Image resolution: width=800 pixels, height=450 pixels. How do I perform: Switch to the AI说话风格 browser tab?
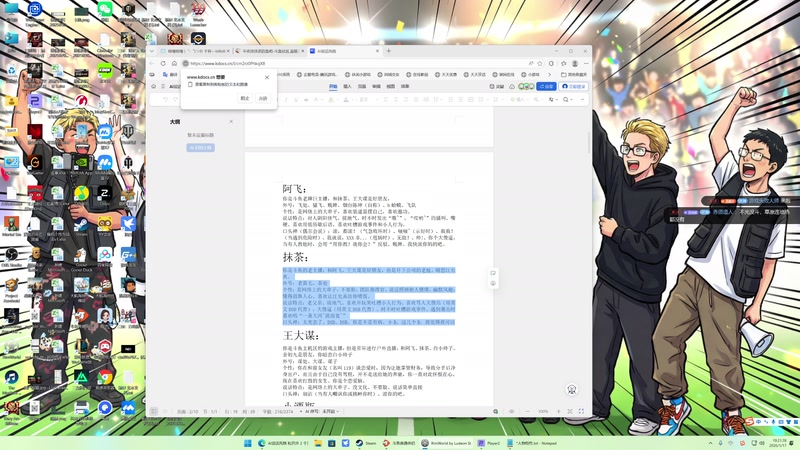click(x=342, y=51)
